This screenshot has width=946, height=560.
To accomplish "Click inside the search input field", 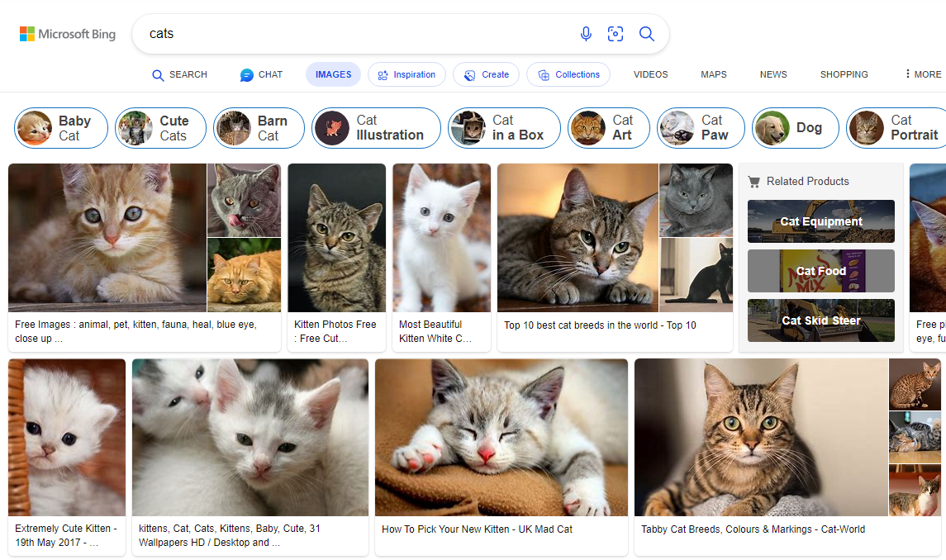I will point(330,34).
